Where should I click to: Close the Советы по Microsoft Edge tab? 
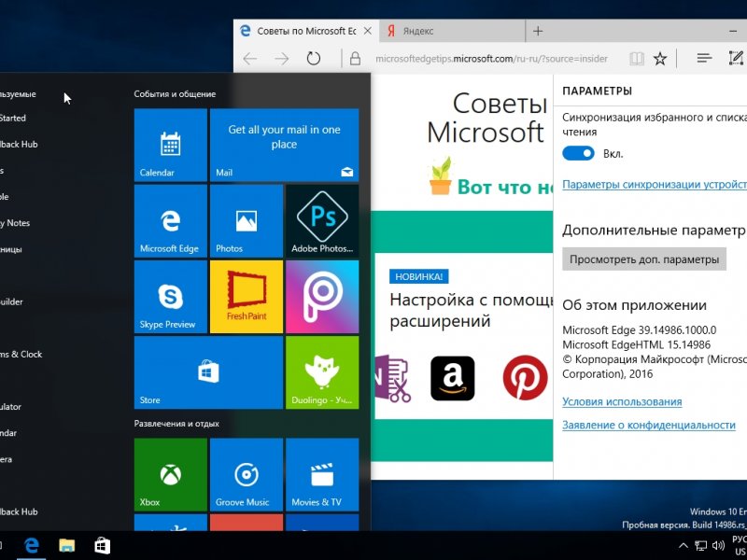(368, 31)
